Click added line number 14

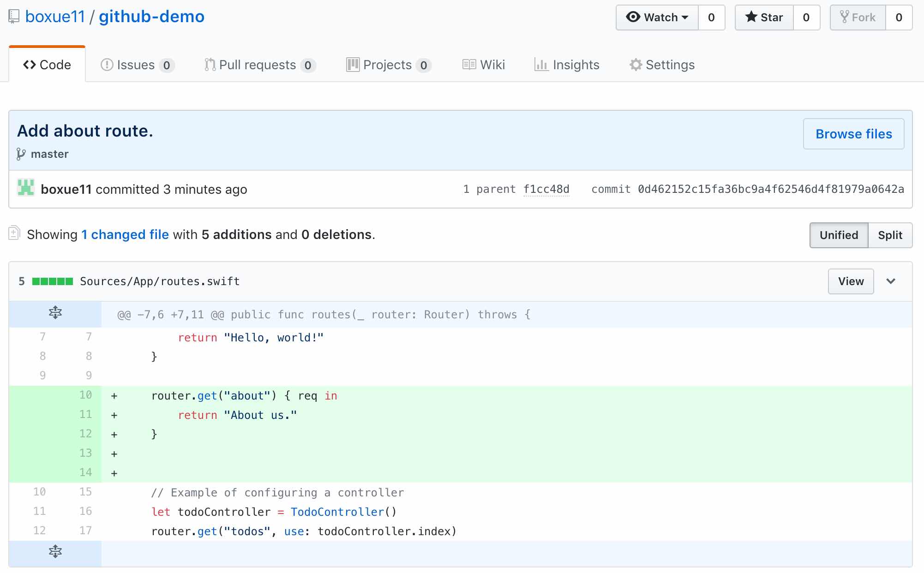tap(85, 472)
